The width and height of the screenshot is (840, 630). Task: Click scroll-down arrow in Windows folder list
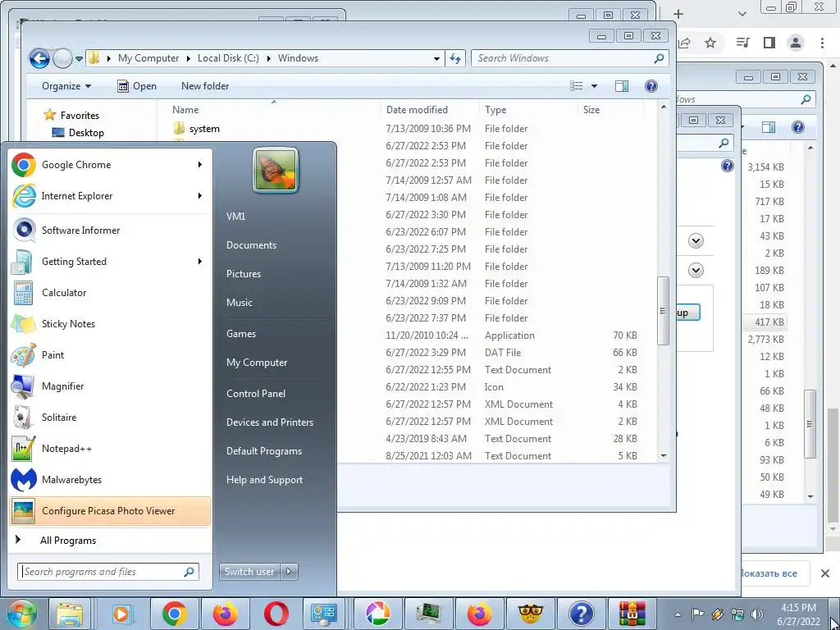663,456
